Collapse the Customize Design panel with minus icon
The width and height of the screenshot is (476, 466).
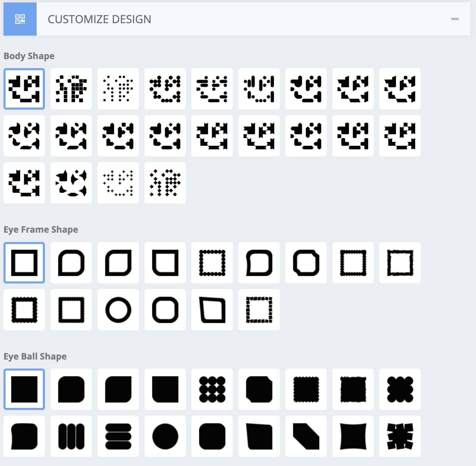[x=455, y=19]
